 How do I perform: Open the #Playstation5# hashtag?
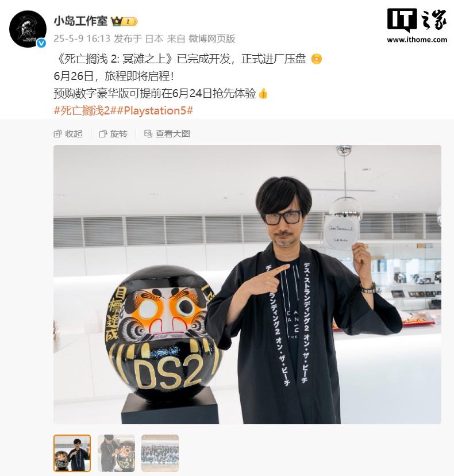click(155, 110)
